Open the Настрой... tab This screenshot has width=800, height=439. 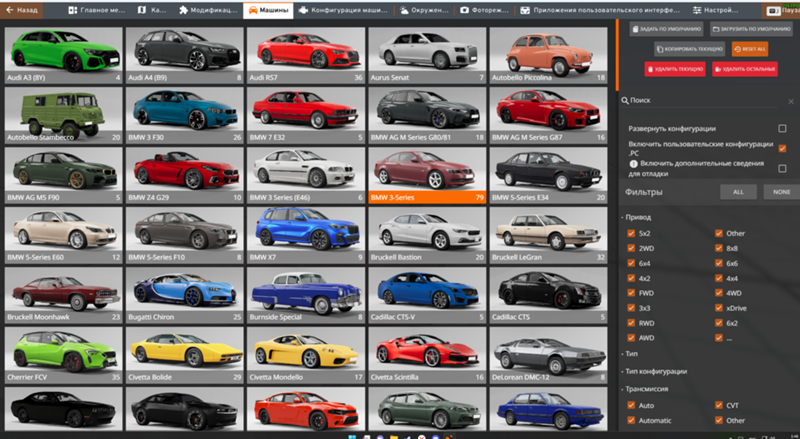715,10
